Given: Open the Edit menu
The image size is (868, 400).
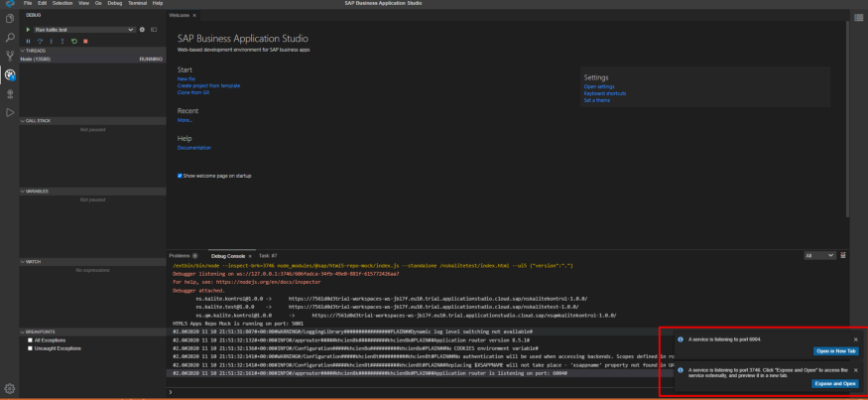Looking at the screenshot, I should tap(42, 3).
